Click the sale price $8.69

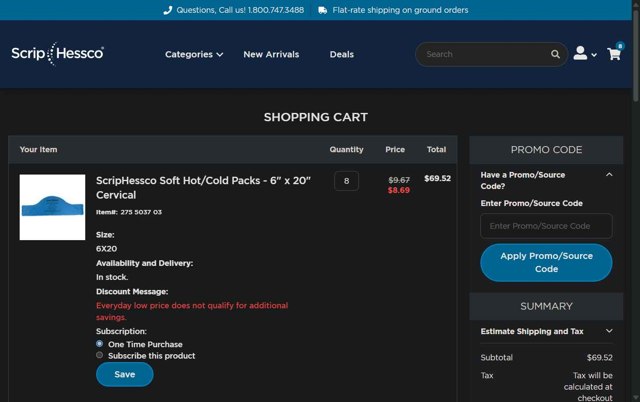click(x=399, y=190)
